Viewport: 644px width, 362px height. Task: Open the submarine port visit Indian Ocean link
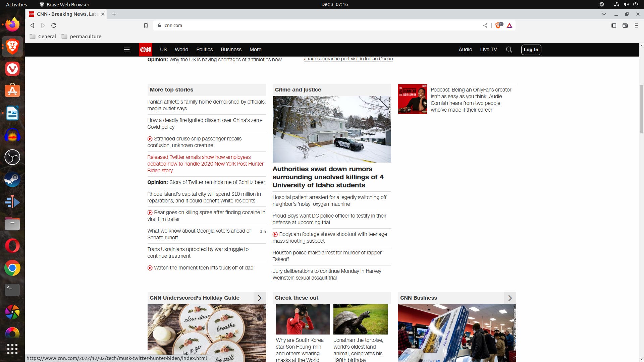[348, 59]
